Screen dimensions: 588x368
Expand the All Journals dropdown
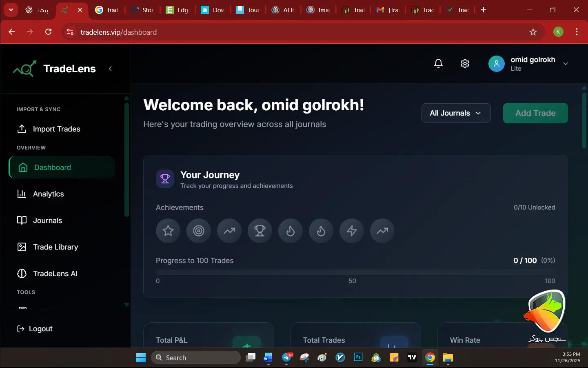[x=456, y=113]
